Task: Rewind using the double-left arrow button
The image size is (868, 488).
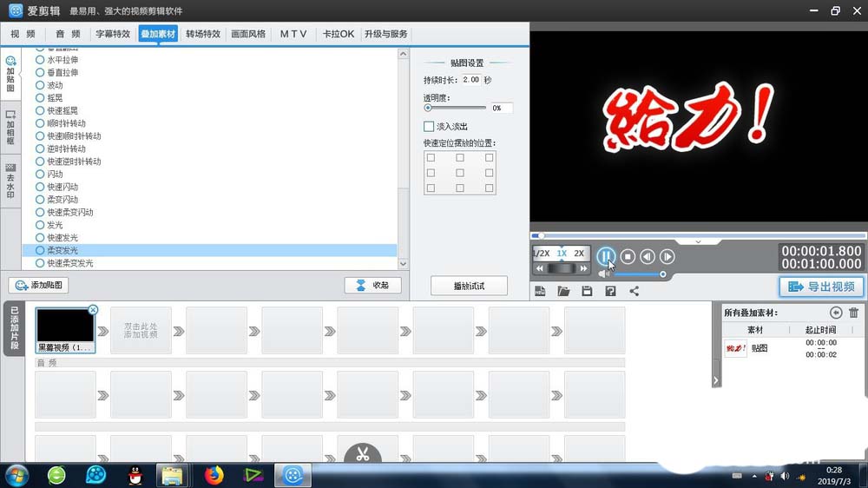Action: click(540, 268)
